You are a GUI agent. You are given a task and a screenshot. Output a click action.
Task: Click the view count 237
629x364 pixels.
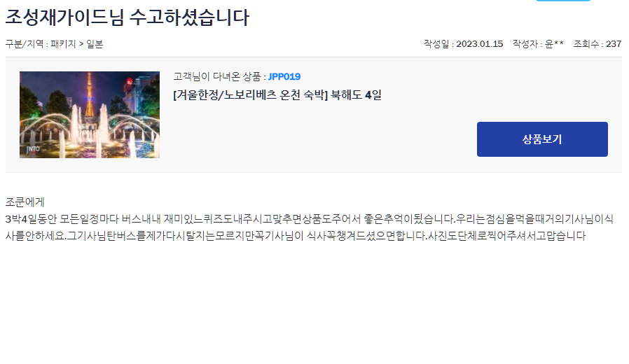coord(614,44)
